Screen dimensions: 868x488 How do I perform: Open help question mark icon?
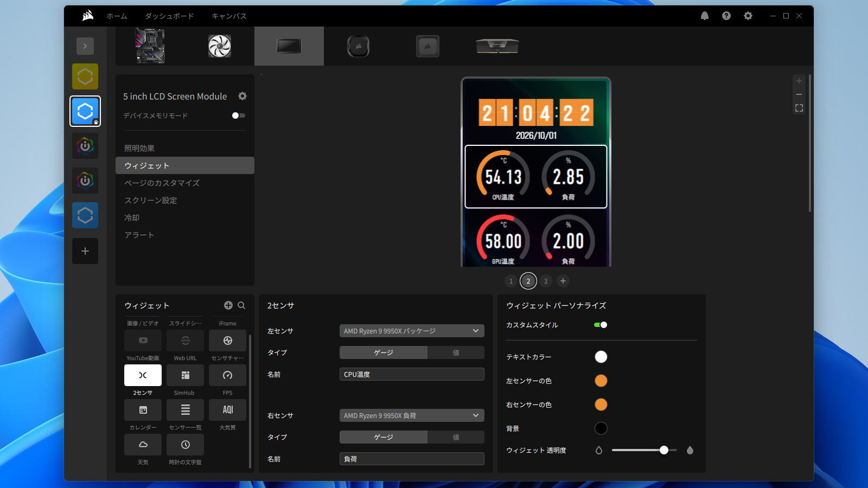(726, 16)
